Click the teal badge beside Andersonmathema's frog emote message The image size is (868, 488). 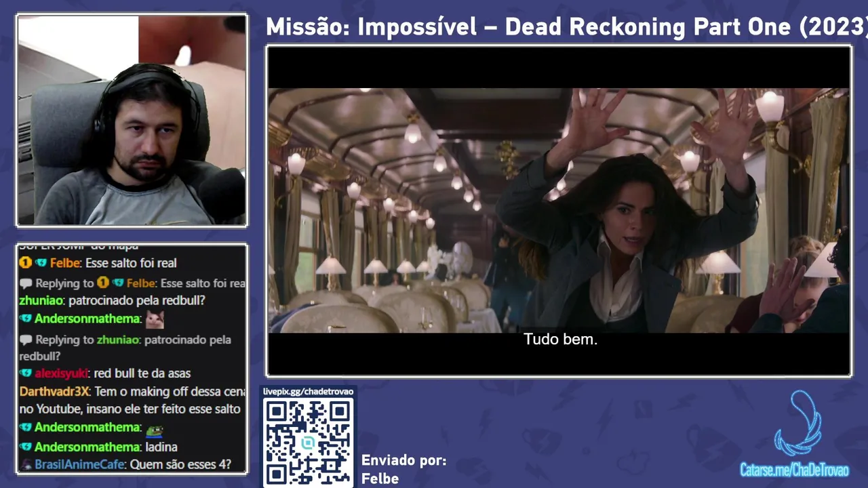pyautogui.click(x=26, y=428)
